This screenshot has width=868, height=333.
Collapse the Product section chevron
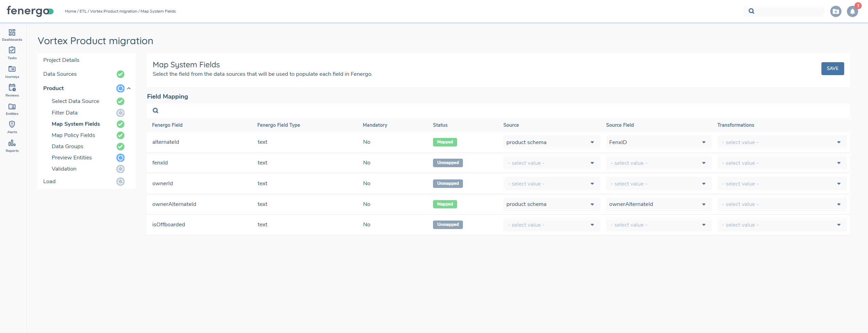pyautogui.click(x=129, y=88)
